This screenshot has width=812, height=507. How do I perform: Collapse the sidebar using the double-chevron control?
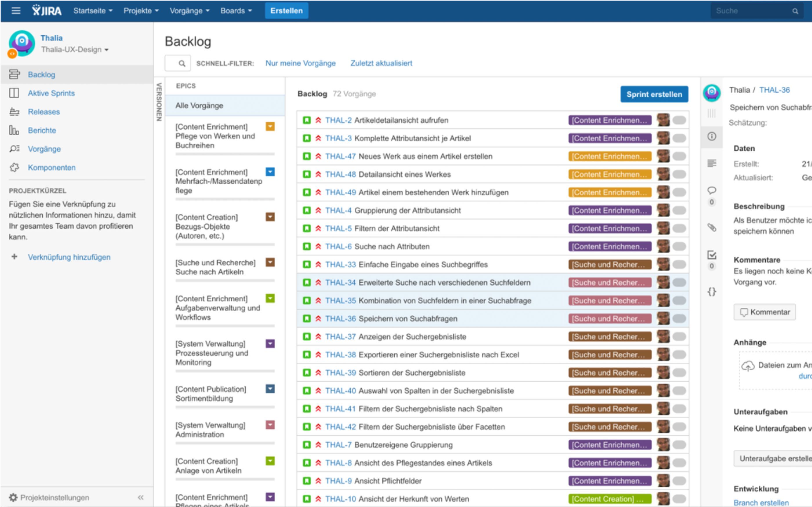point(141,497)
